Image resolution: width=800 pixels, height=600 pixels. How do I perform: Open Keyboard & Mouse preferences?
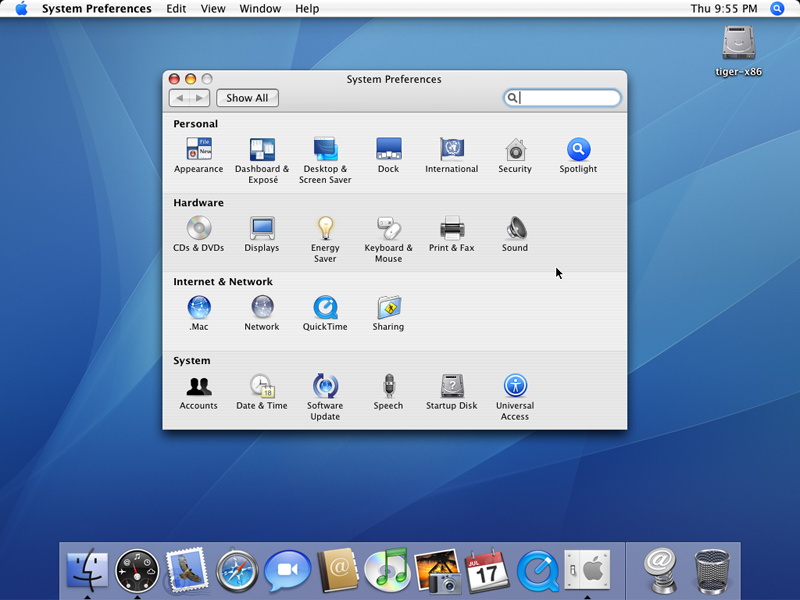click(x=388, y=229)
